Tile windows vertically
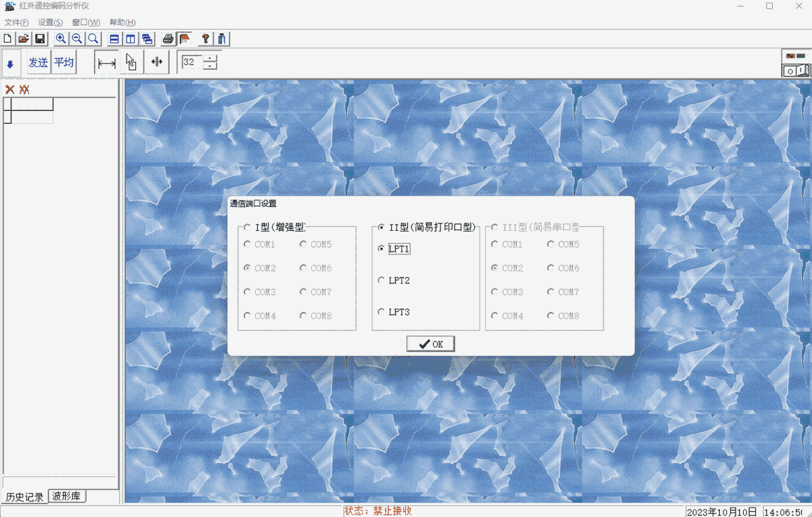The height and width of the screenshot is (517, 812). tap(131, 39)
